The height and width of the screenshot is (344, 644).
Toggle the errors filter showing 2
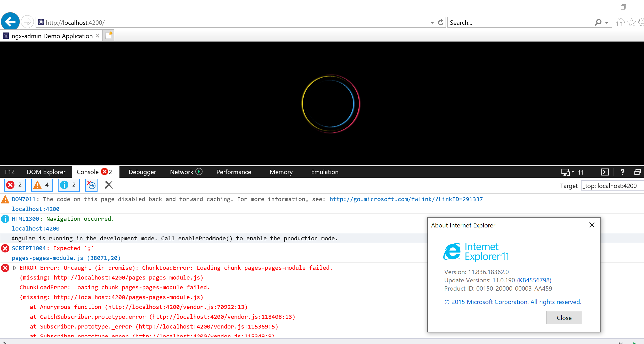point(15,185)
